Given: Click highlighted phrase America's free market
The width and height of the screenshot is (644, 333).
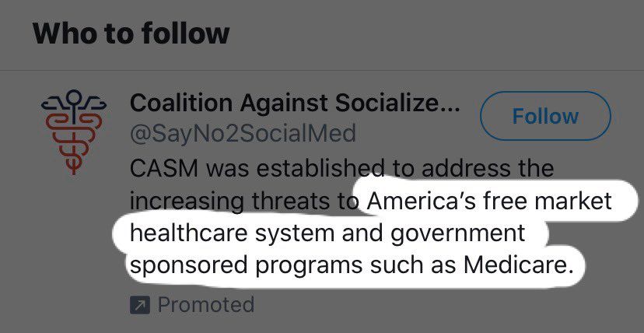Looking at the screenshot, I should click(489, 201).
